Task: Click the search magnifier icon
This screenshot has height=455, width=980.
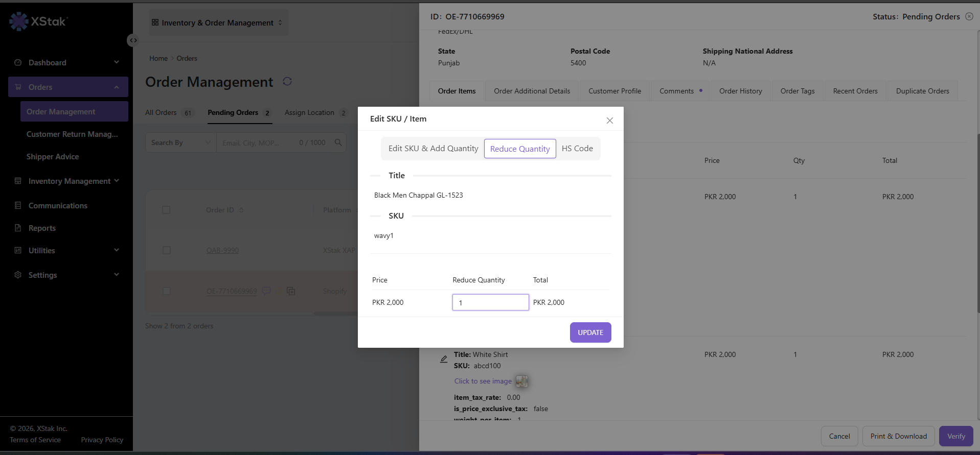Action: tap(338, 142)
